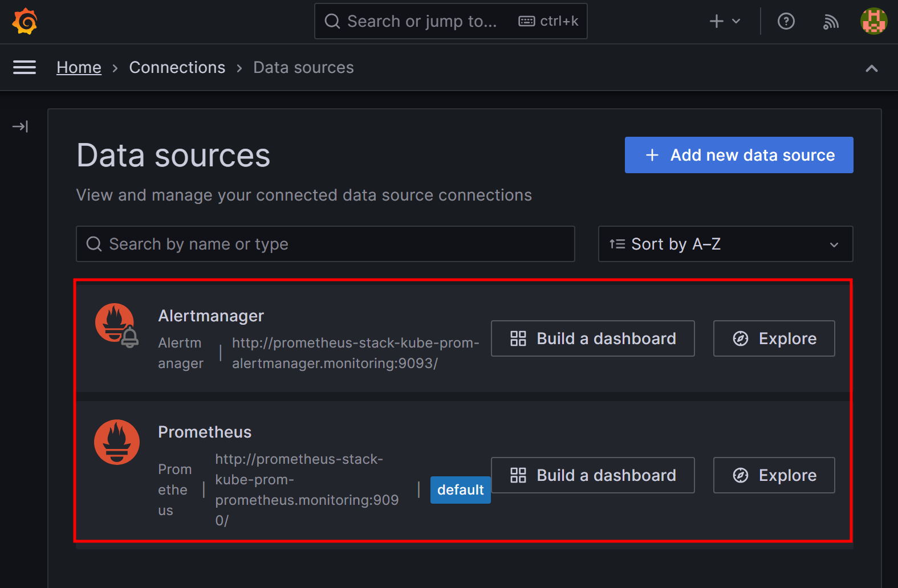Image resolution: width=898 pixels, height=588 pixels.
Task: Click the plus new item icon
Action: coord(717,22)
